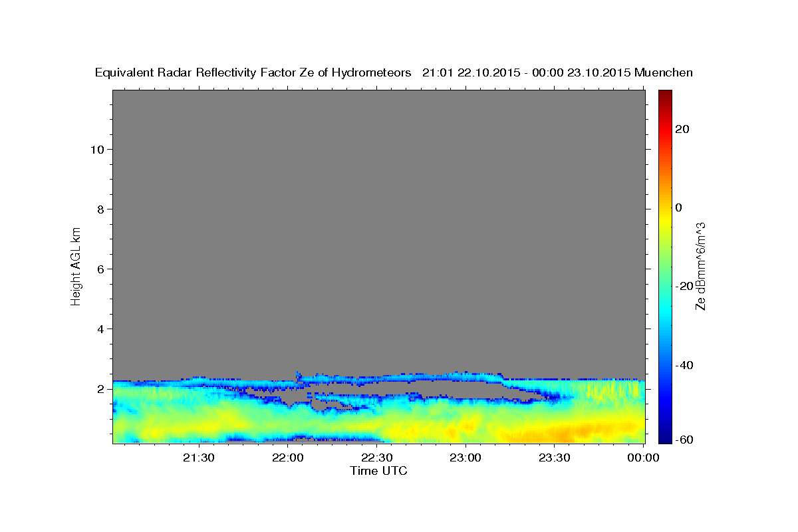Screen dimensions: 798x532
Task: Click the height tick label 6
Action: click(100, 269)
